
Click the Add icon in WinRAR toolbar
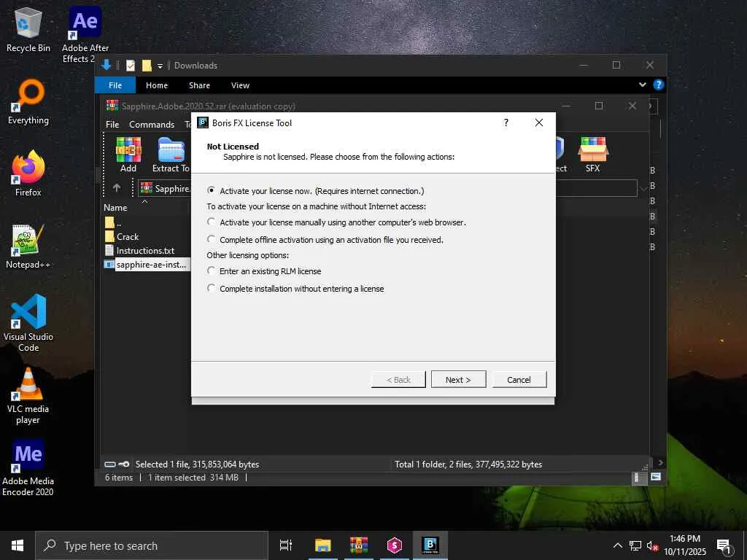tap(128, 155)
